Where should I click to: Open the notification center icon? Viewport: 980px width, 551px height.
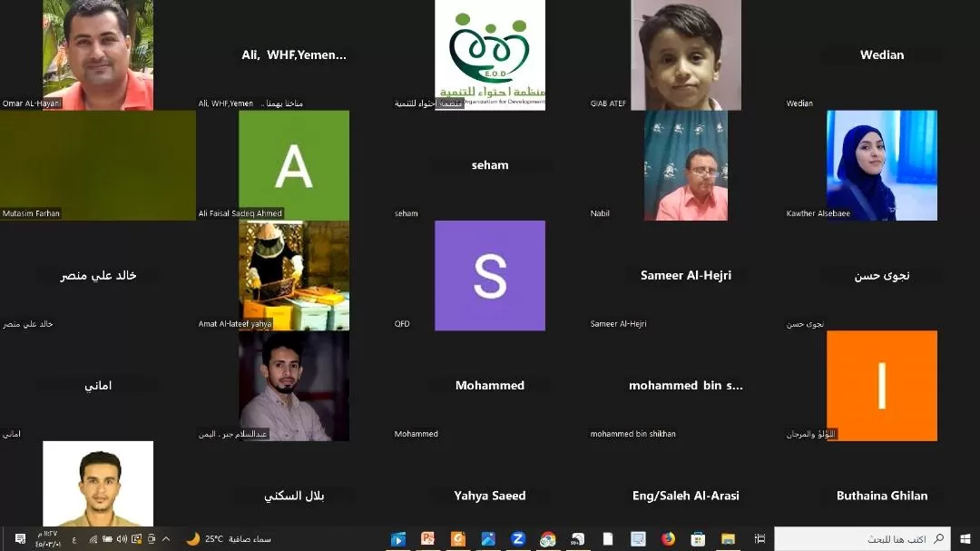click(20, 539)
